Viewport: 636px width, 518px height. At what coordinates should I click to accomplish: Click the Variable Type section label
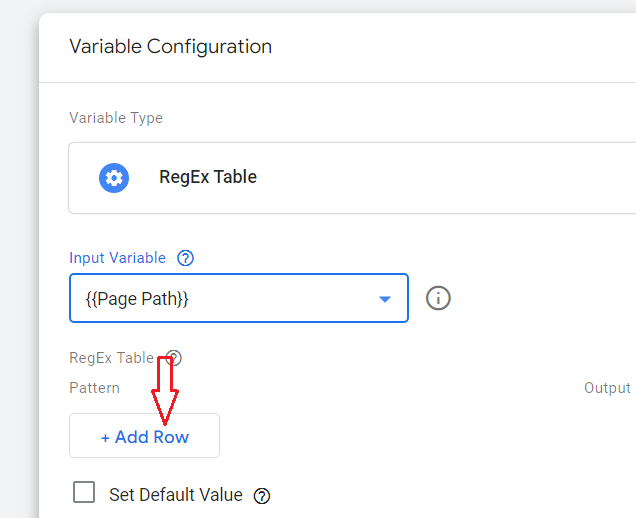coord(116,118)
